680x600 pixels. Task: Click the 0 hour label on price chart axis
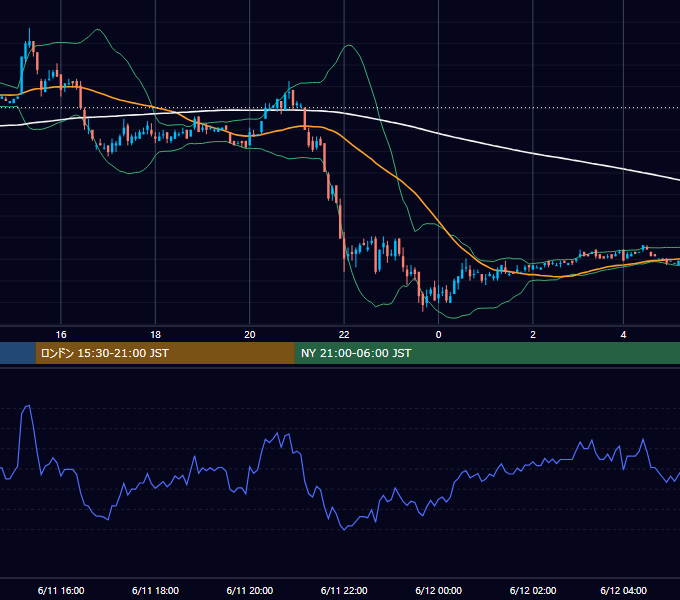click(x=438, y=335)
